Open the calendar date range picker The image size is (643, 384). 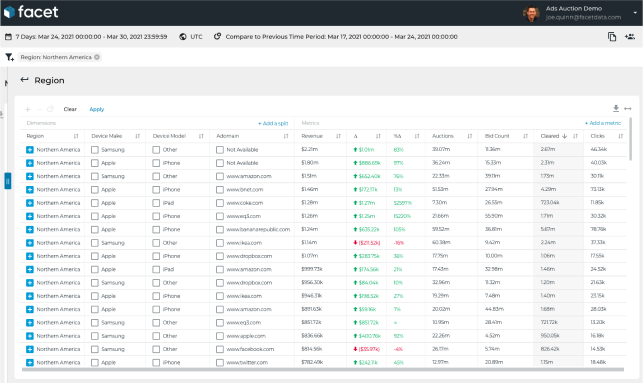(8, 37)
